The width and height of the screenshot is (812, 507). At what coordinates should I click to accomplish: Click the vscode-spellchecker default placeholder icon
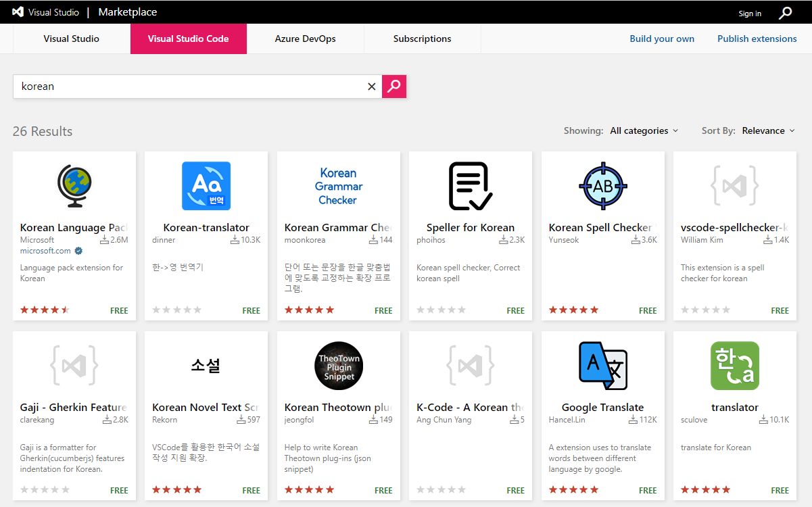click(735, 186)
